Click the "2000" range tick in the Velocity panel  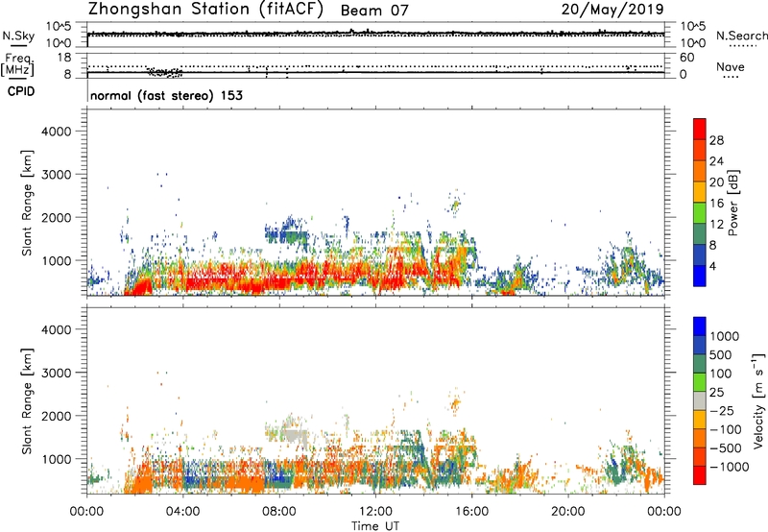click(x=57, y=416)
